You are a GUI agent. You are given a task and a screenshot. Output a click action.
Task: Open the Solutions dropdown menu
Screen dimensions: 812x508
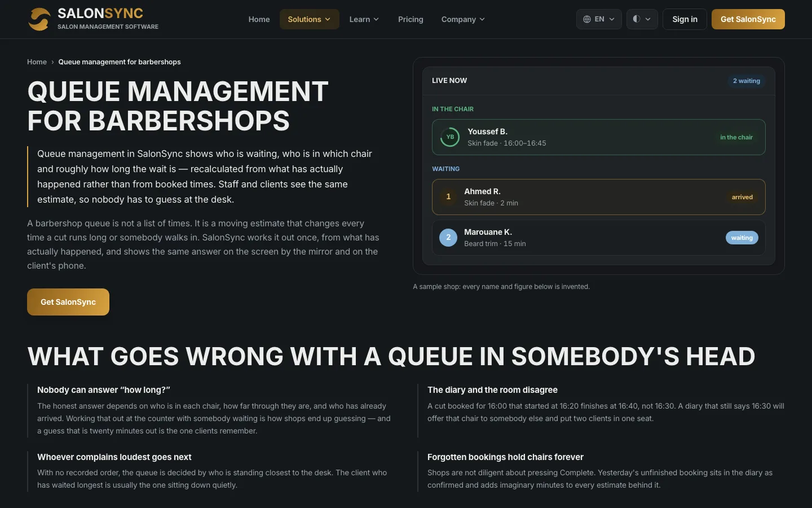click(x=309, y=19)
